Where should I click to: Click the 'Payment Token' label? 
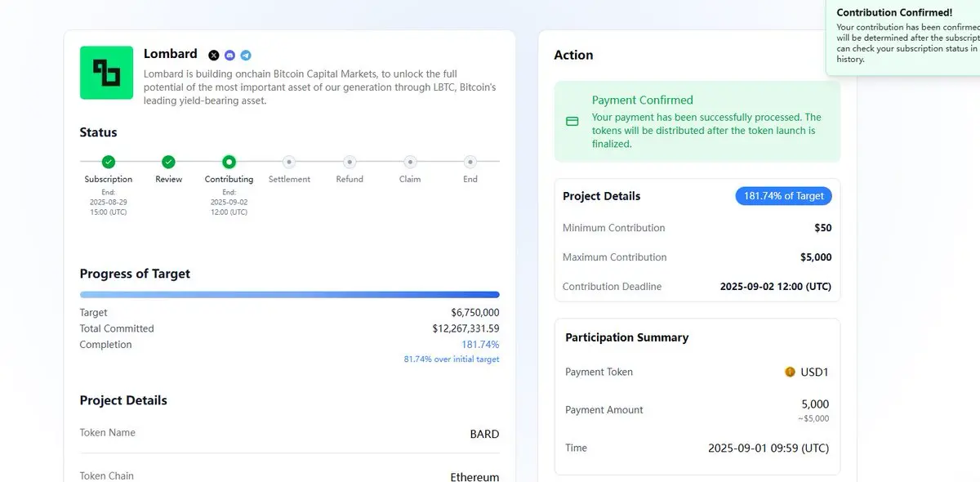coord(599,372)
